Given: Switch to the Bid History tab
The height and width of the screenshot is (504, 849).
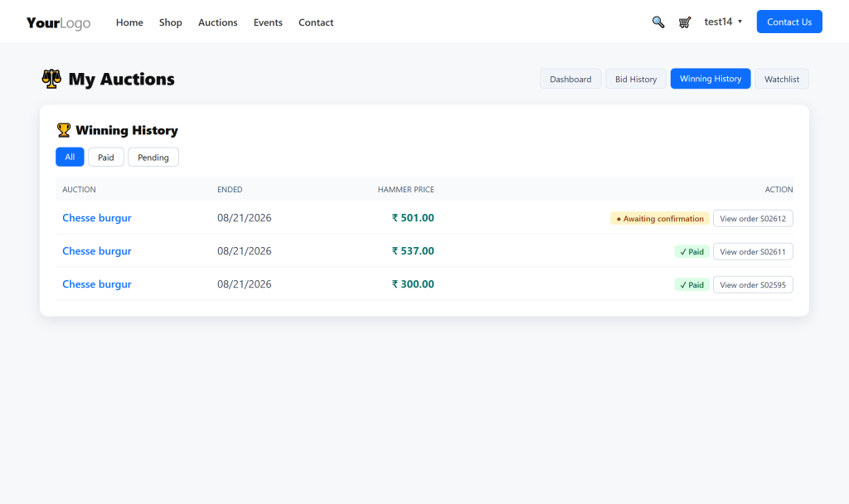Looking at the screenshot, I should (636, 79).
